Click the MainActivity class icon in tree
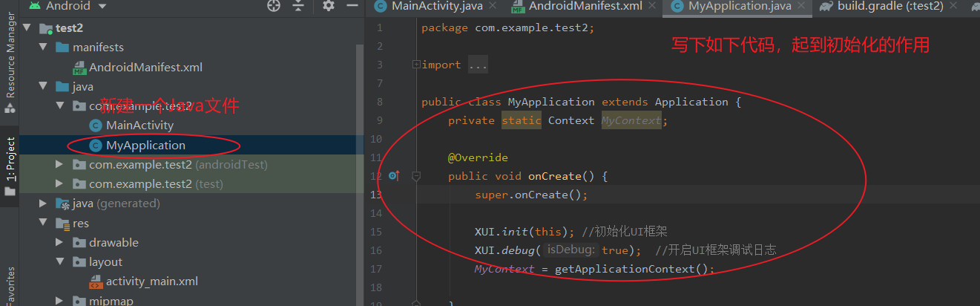This screenshot has height=306, width=980. pyautogui.click(x=95, y=126)
